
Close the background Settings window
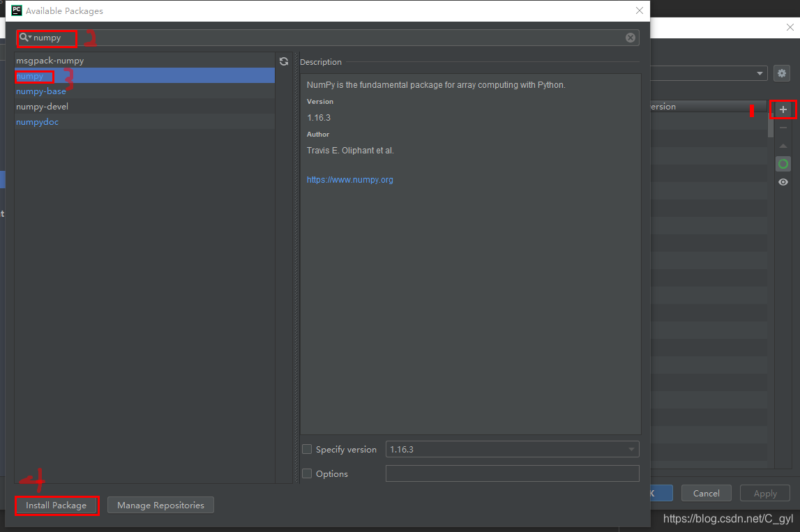tap(790, 28)
